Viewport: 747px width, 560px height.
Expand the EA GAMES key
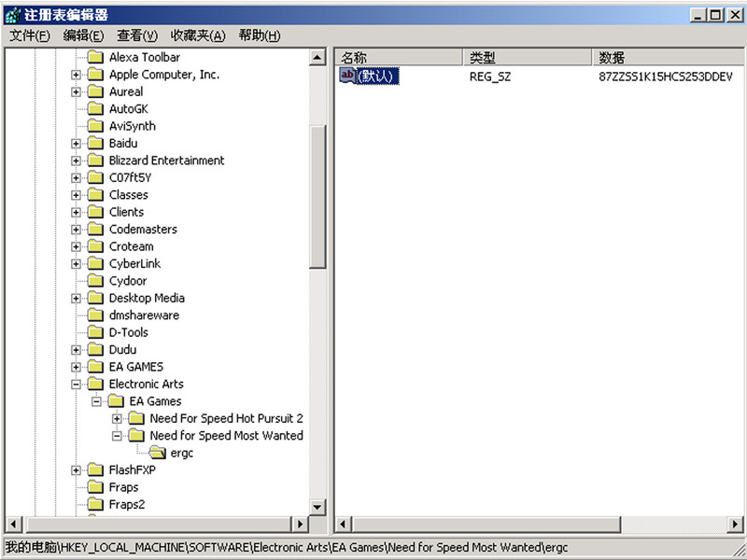pyautogui.click(x=76, y=367)
